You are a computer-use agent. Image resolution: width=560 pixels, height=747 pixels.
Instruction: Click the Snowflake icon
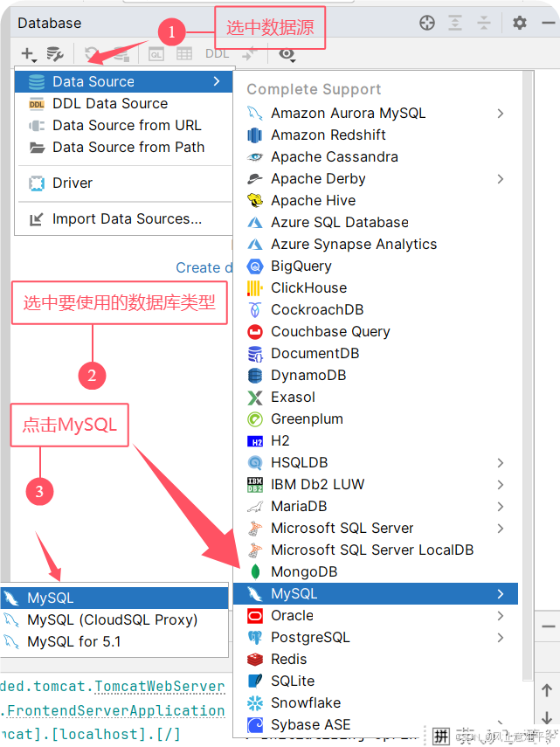tap(255, 703)
